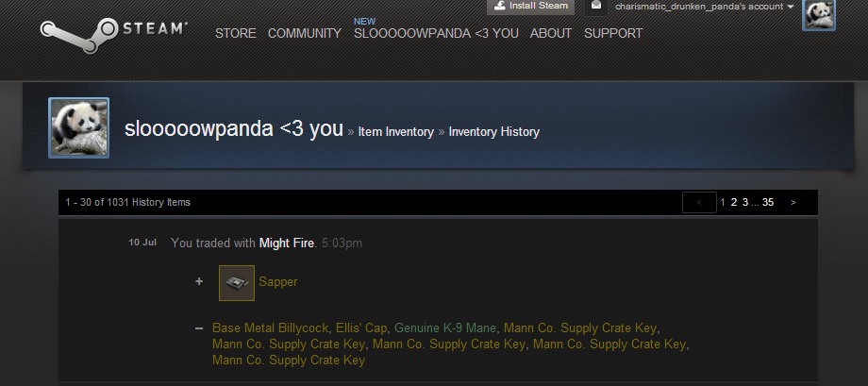Go to history page 2

[733, 203]
